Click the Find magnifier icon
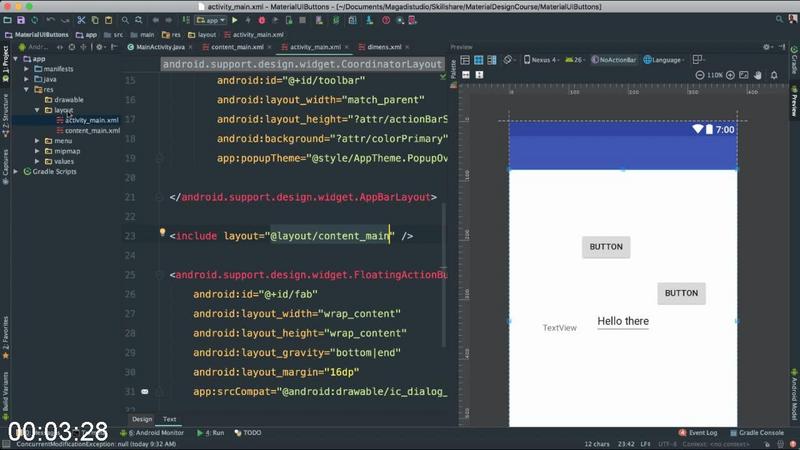This screenshot has height=450, width=800. (125, 20)
